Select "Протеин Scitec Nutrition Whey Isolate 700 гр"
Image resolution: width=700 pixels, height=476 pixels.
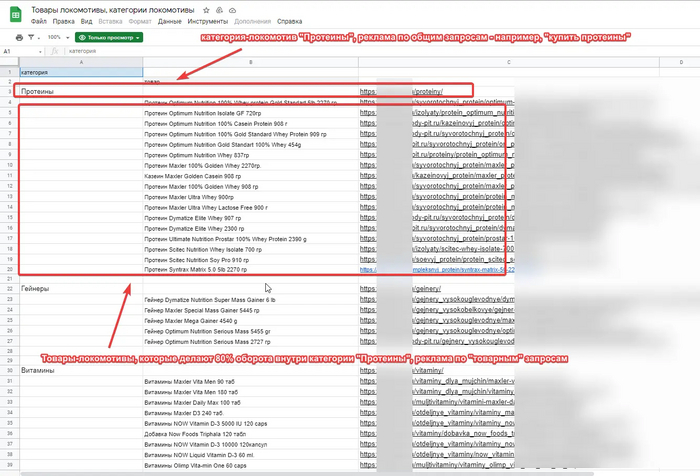point(250,250)
